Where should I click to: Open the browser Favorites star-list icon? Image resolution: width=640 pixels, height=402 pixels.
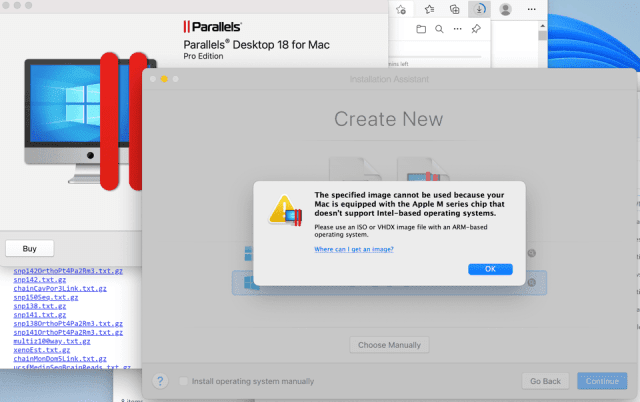click(428, 9)
